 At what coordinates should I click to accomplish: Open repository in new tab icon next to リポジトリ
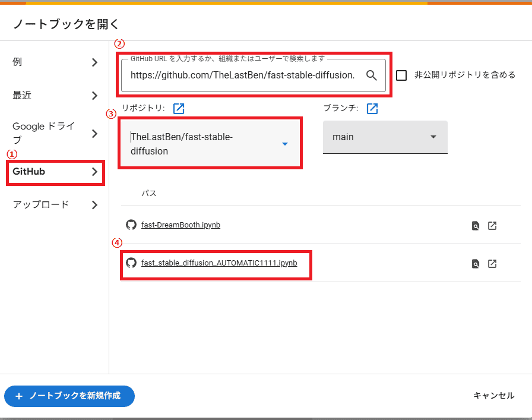179,109
